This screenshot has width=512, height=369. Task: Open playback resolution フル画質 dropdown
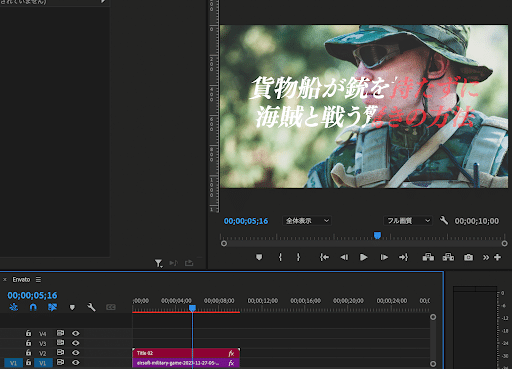[x=408, y=221]
